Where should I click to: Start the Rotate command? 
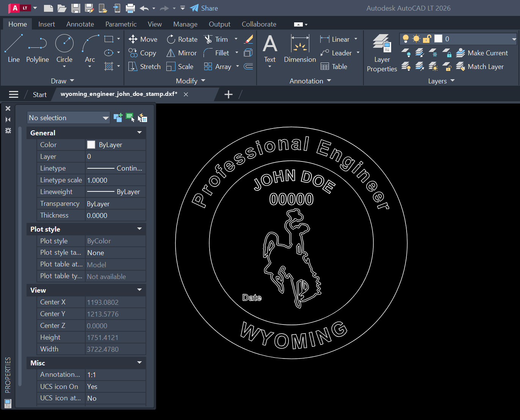coord(182,39)
